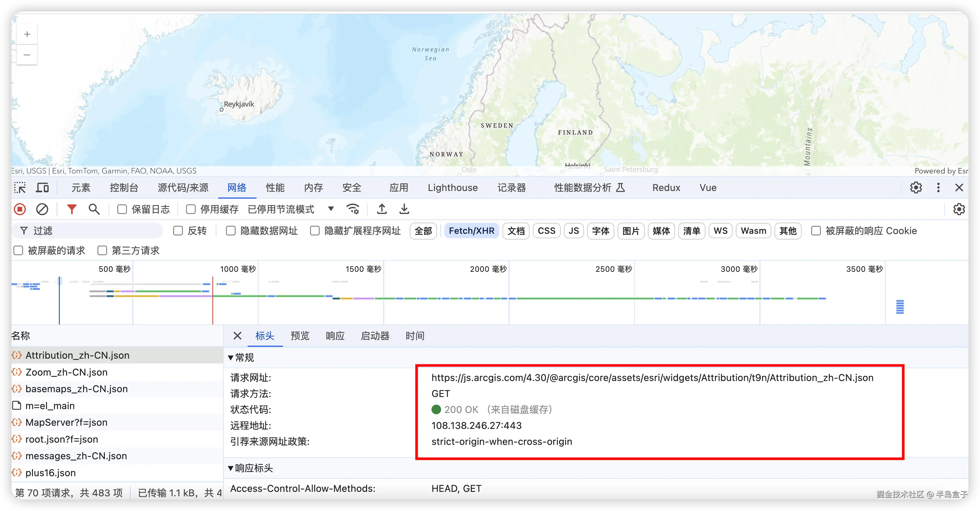Click the network conditions wifi icon
The width and height of the screenshot is (980, 511).
(x=353, y=209)
